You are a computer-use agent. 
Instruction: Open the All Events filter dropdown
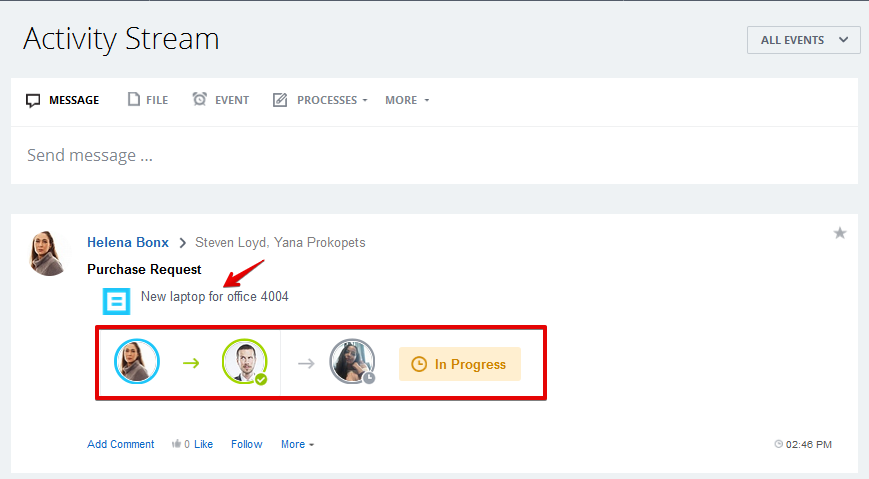804,40
